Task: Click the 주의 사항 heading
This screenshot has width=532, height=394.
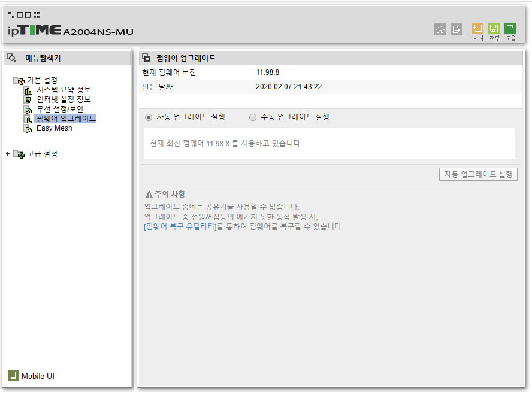Action: point(170,194)
